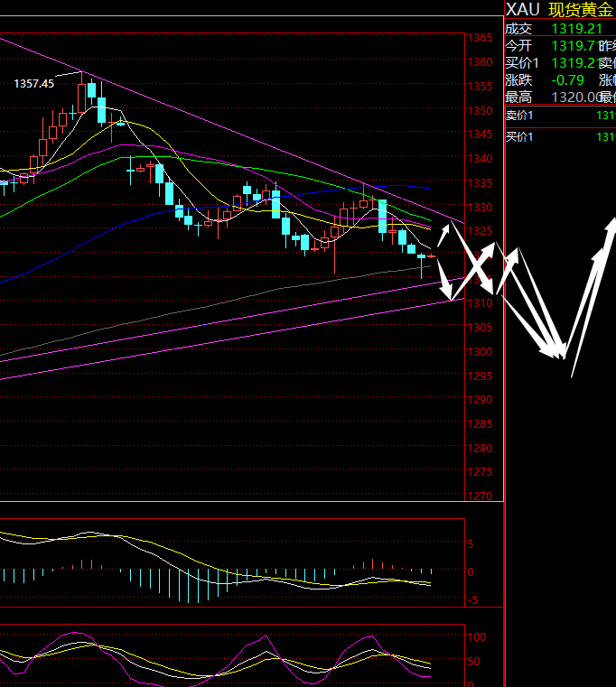This screenshot has width=616, height=687.
Task: Click 1335 on the price axis
Action: 481,182
